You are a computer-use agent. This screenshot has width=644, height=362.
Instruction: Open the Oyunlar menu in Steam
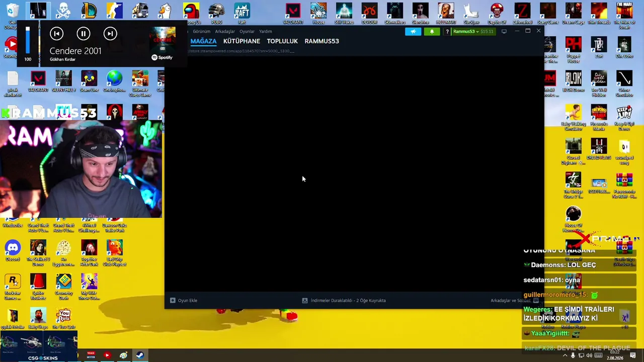247,31
